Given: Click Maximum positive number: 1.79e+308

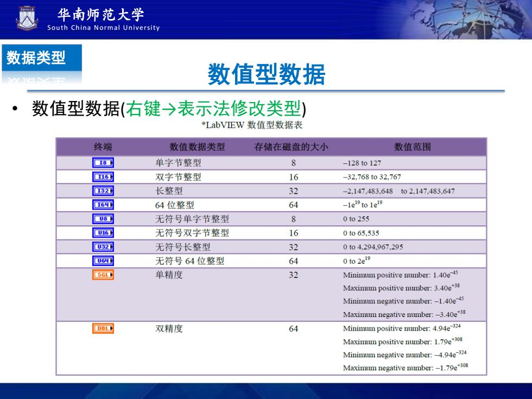Looking at the screenshot, I should coord(403,341).
